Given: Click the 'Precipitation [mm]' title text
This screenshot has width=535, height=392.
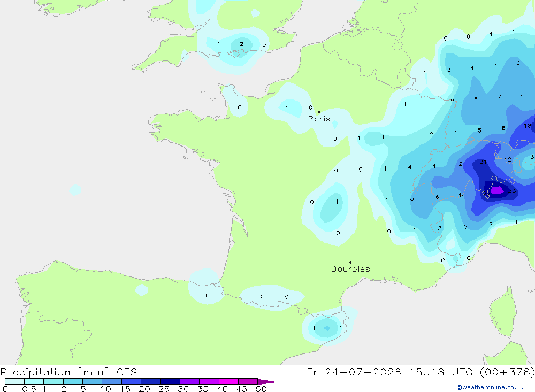Looking at the screenshot, I should tap(55, 372).
